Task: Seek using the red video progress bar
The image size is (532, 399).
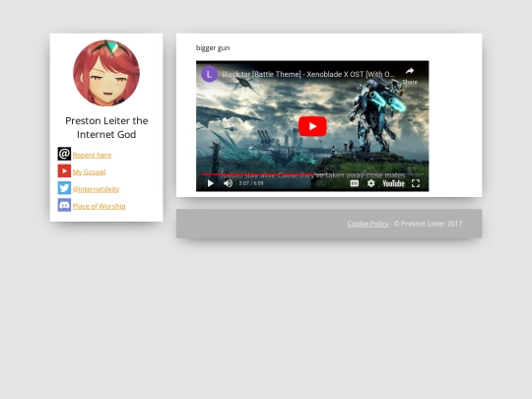Action: coord(312,174)
